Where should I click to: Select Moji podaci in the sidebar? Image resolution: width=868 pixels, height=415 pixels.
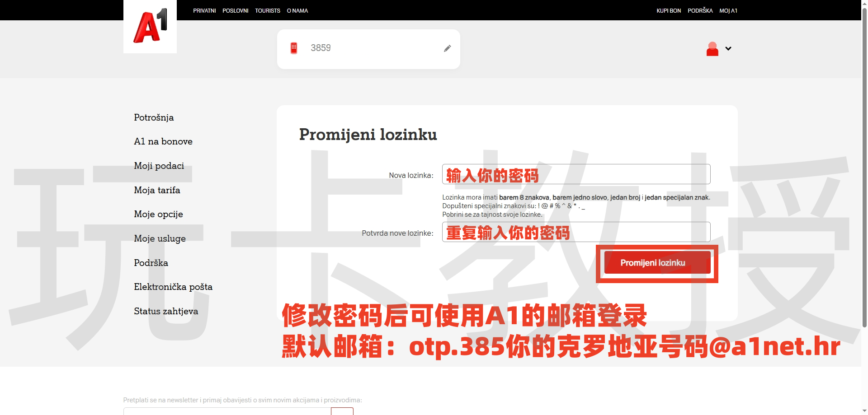159,166
